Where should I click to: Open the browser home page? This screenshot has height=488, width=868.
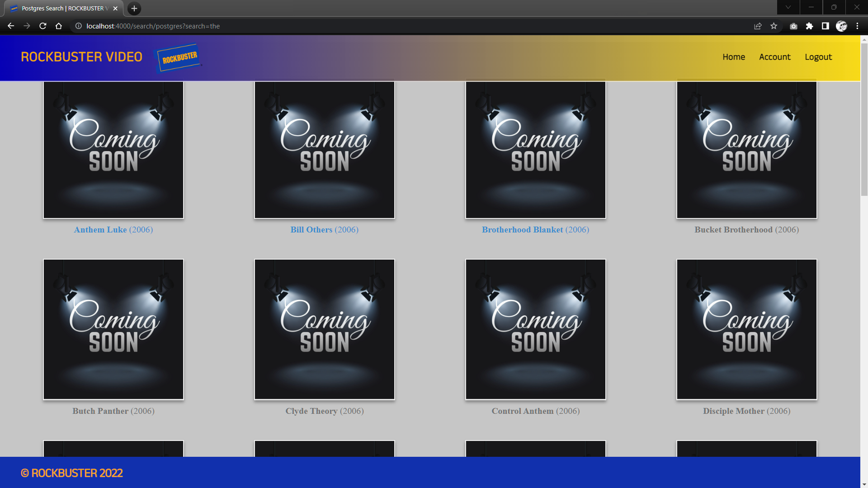pos(59,26)
